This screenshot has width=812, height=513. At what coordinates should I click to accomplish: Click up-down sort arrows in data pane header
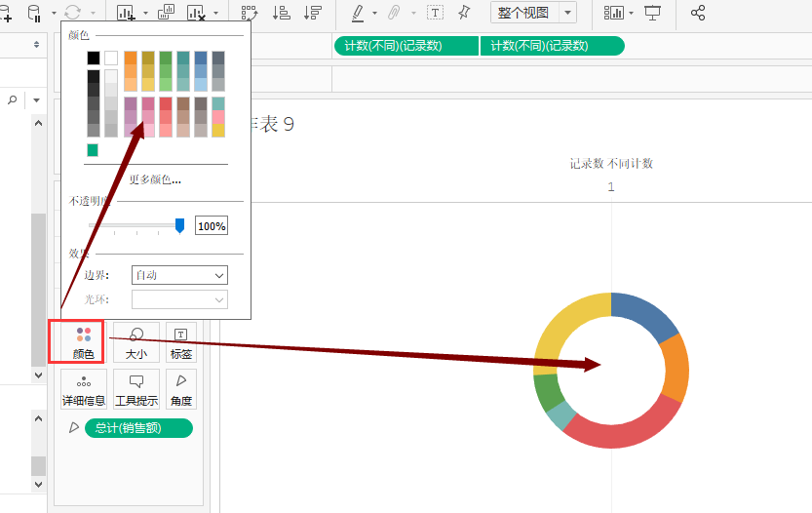pyautogui.click(x=36, y=45)
